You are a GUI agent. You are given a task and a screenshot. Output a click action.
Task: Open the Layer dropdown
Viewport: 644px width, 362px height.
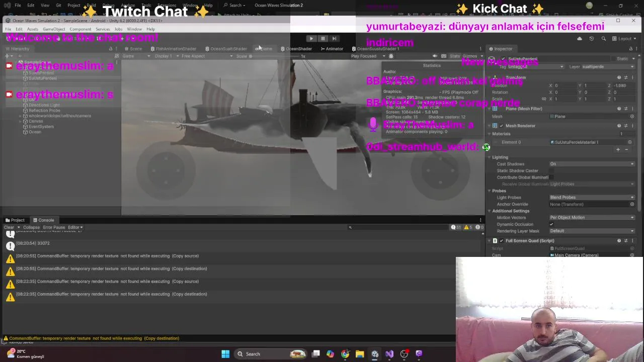[x=609, y=66]
